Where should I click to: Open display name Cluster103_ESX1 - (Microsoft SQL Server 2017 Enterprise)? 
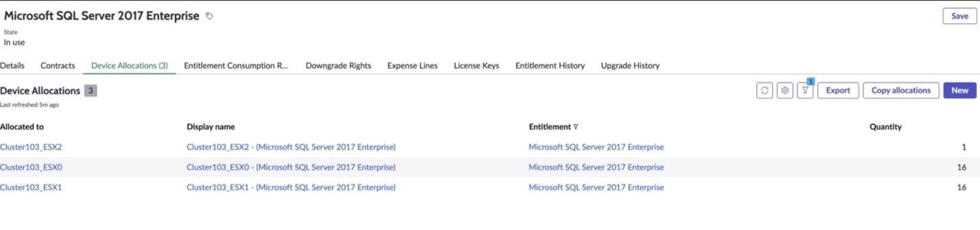point(291,187)
